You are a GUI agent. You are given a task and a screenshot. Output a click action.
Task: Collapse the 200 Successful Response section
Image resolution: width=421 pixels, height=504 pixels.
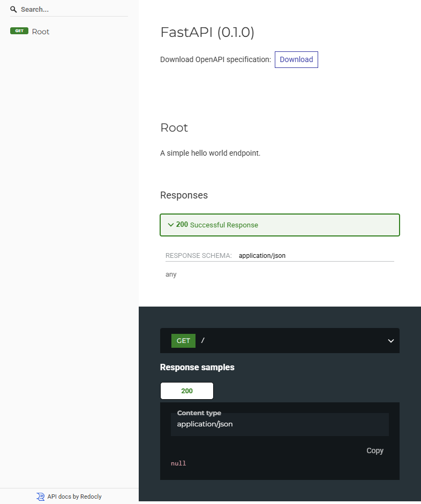click(280, 225)
